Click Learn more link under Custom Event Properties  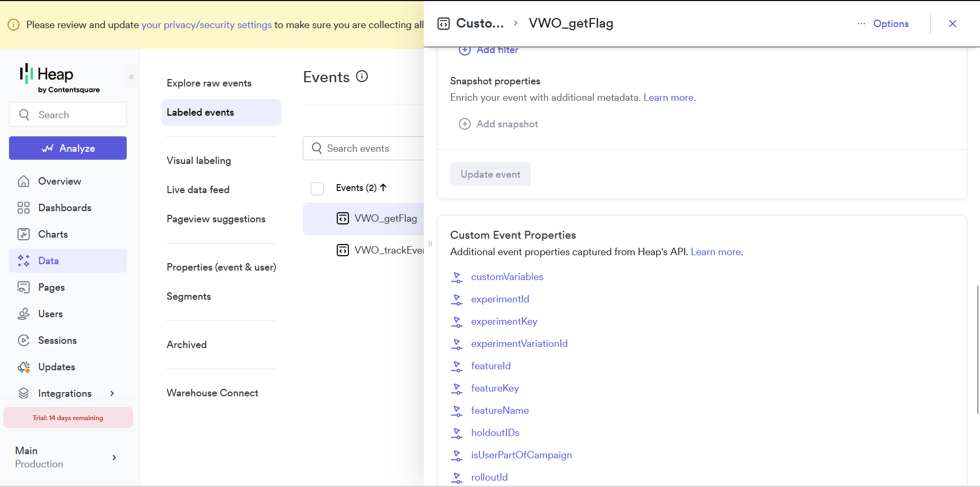pos(716,252)
